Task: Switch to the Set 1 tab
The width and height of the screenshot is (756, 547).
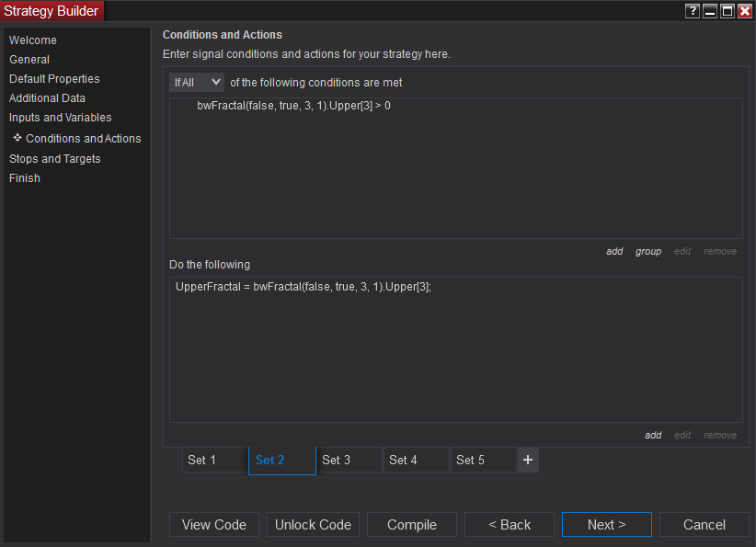Action: (214, 460)
